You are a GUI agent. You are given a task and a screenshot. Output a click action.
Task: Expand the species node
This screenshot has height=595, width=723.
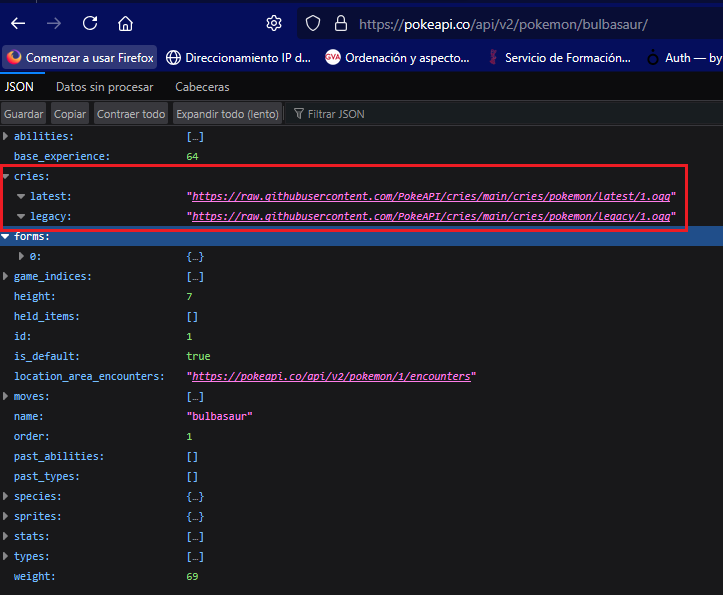click(5, 496)
